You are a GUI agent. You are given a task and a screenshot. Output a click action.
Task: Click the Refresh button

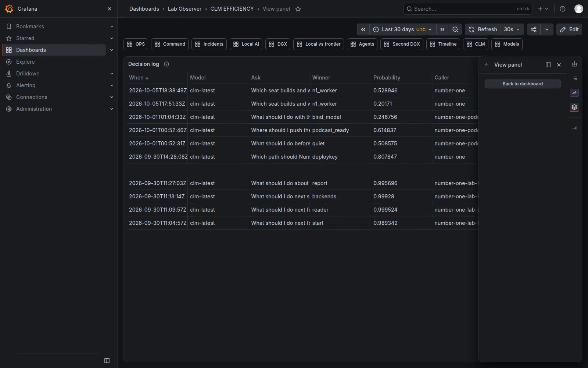click(483, 29)
